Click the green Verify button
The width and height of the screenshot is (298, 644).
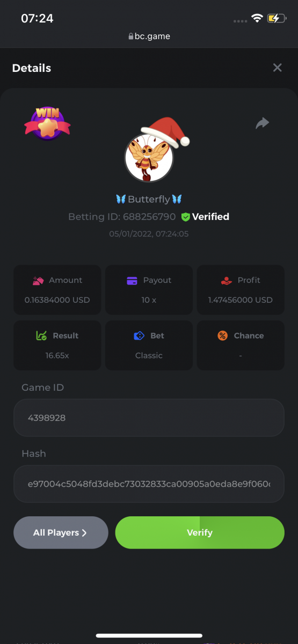(x=200, y=532)
